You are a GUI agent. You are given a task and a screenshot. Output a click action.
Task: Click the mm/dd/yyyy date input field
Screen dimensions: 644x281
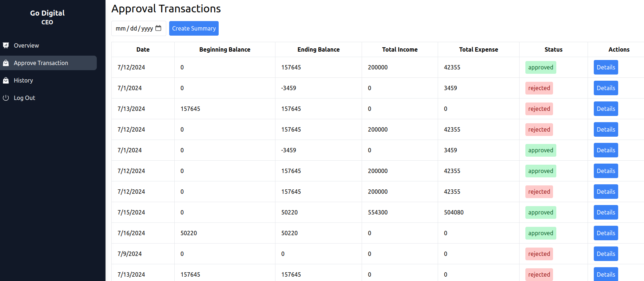click(x=134, y=28)
